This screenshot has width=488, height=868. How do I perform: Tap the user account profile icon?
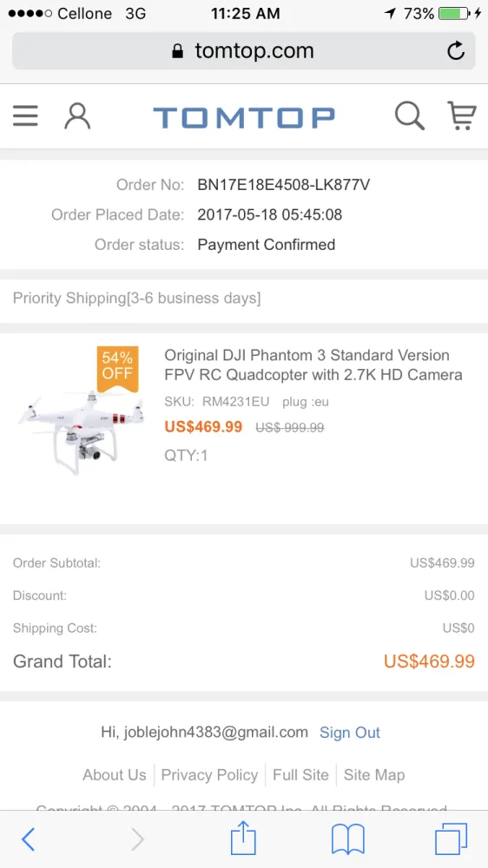[x=77, y=116]
